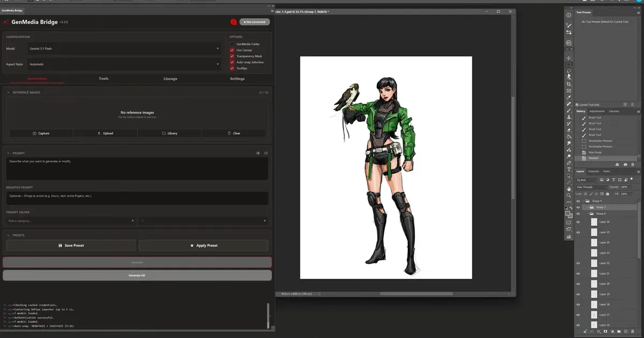Viewport: 644px width, 338px height.
Task: Click the Generate HD button
Action: click(x=137, y=275)
